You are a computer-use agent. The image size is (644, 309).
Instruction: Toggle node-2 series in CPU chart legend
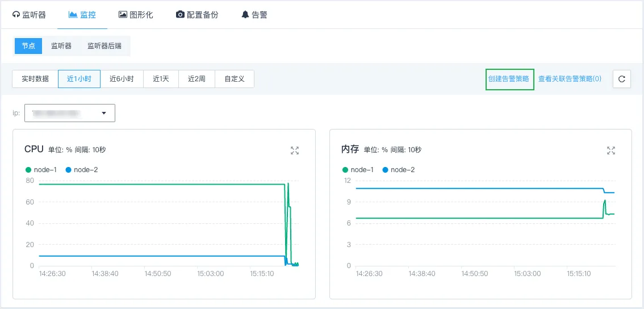(x=82, y=170)
